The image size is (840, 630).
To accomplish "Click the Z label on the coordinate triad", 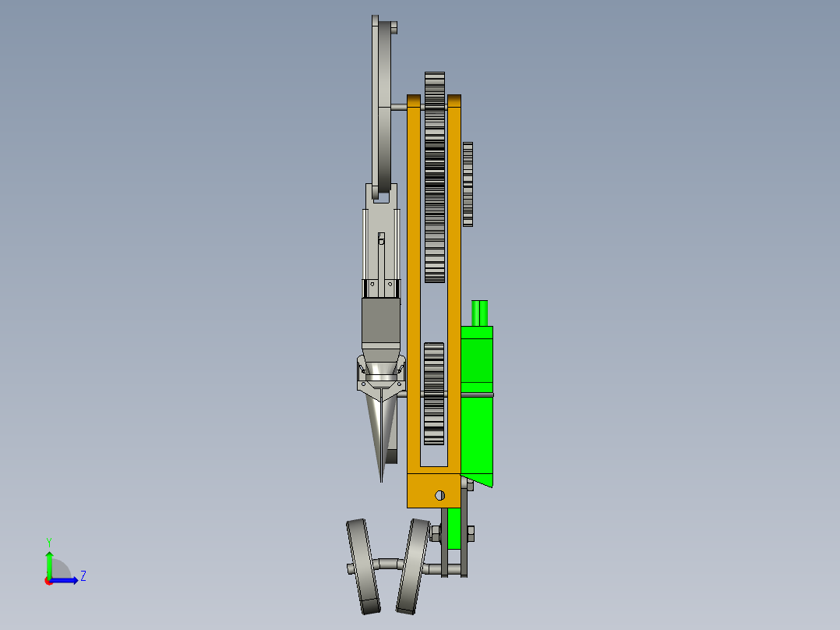I will click(x=83, y=578).
